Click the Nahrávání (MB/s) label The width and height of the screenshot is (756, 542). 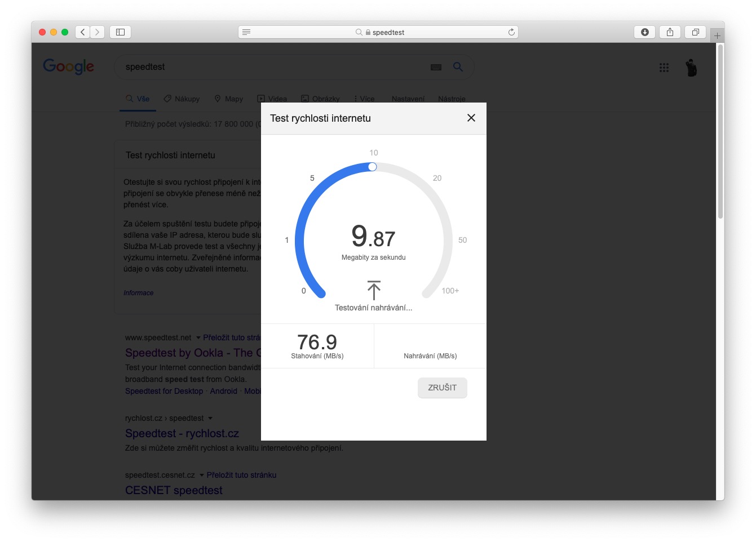coord(430,356)
